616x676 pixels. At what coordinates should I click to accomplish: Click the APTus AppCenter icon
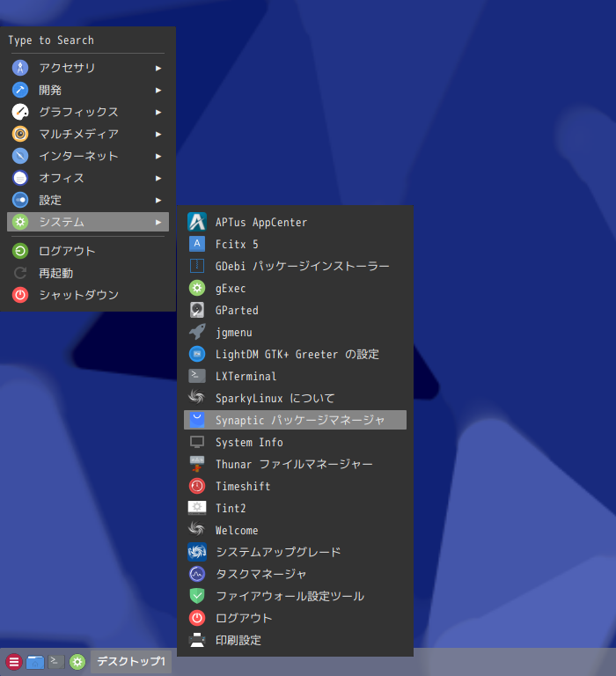coord(197,222)
